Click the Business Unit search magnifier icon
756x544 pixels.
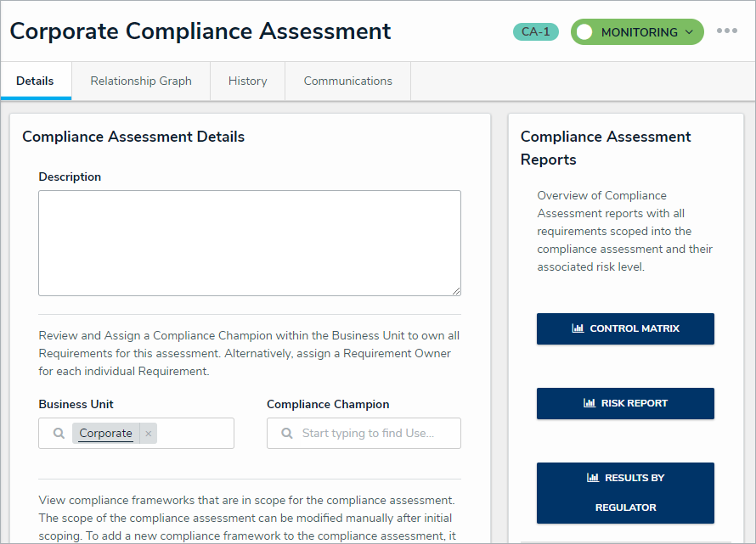(59, 434)
